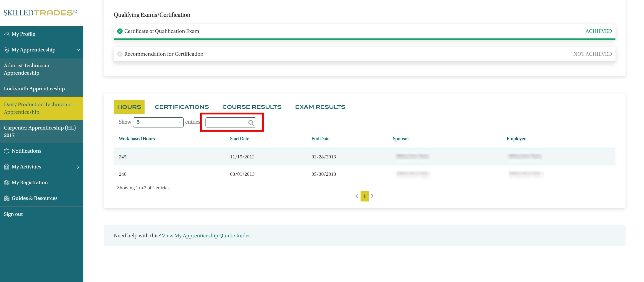Open View My Apprenticeship Quick Guides link
The image size is (644, 282).
click(207, 236)
